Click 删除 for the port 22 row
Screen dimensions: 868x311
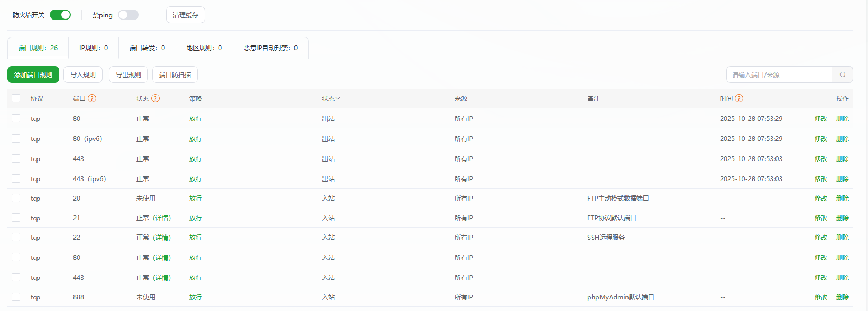click(843, 238)
